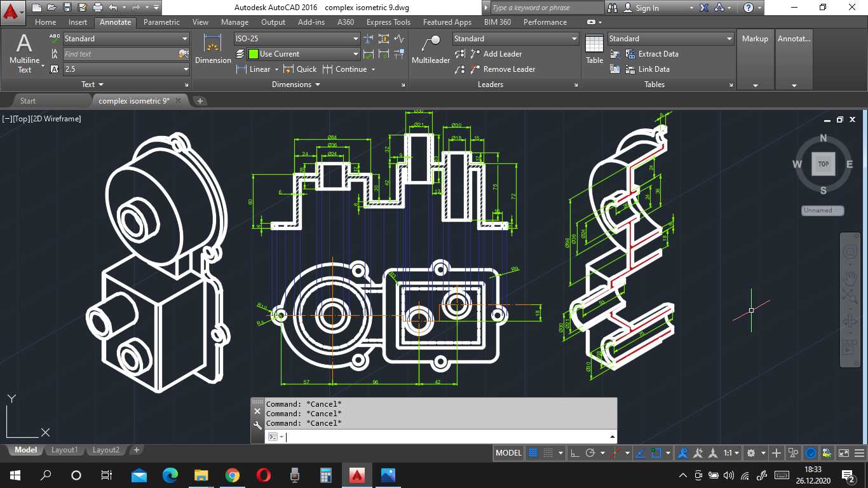Select the Multiline Text tool
868x488 pixels.
[x=24, y=53]
